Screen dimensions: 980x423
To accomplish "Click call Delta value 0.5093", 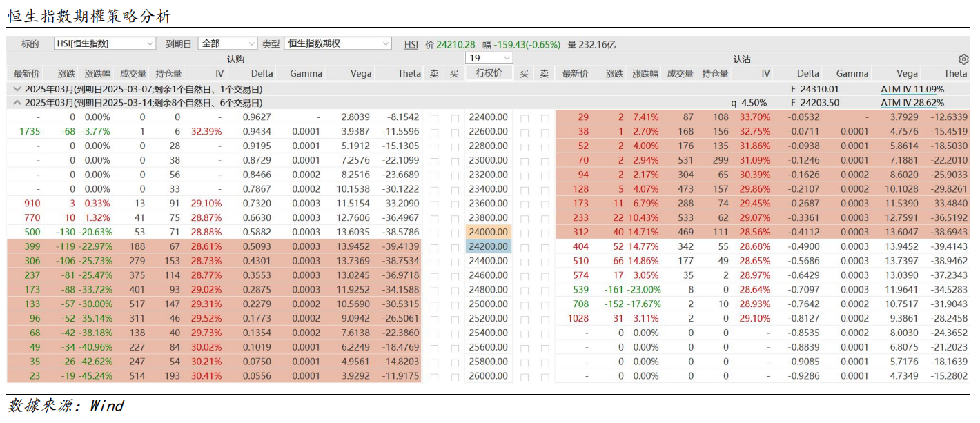I will pos(257,247).
